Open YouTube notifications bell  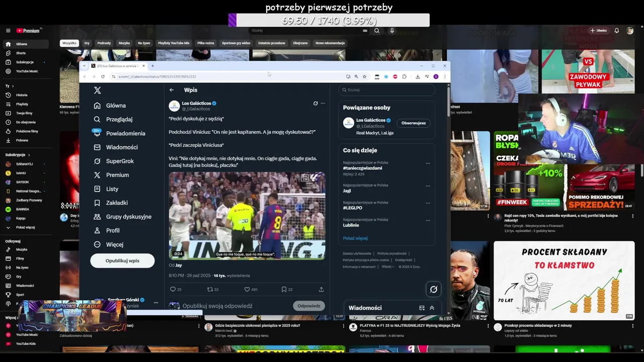[x=617, y=31]
